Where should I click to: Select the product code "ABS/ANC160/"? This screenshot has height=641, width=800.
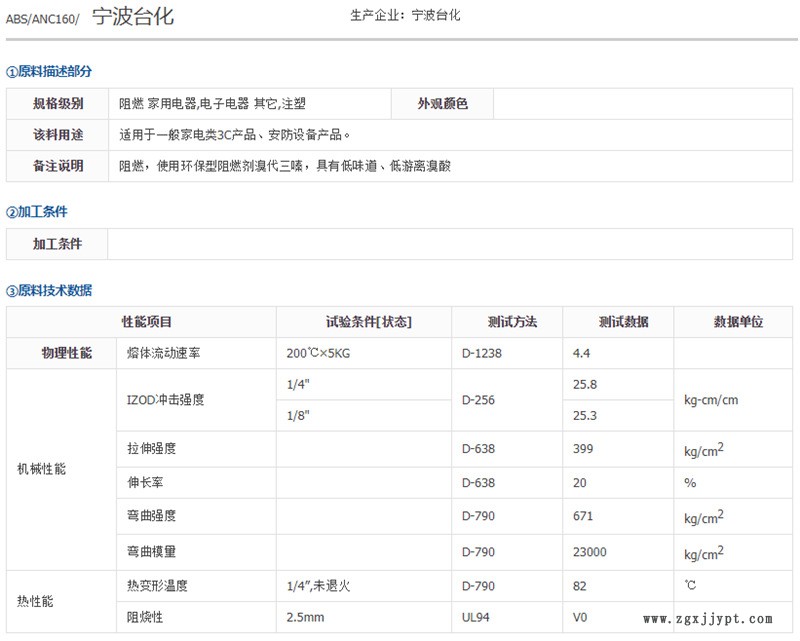tap(42, 19)
